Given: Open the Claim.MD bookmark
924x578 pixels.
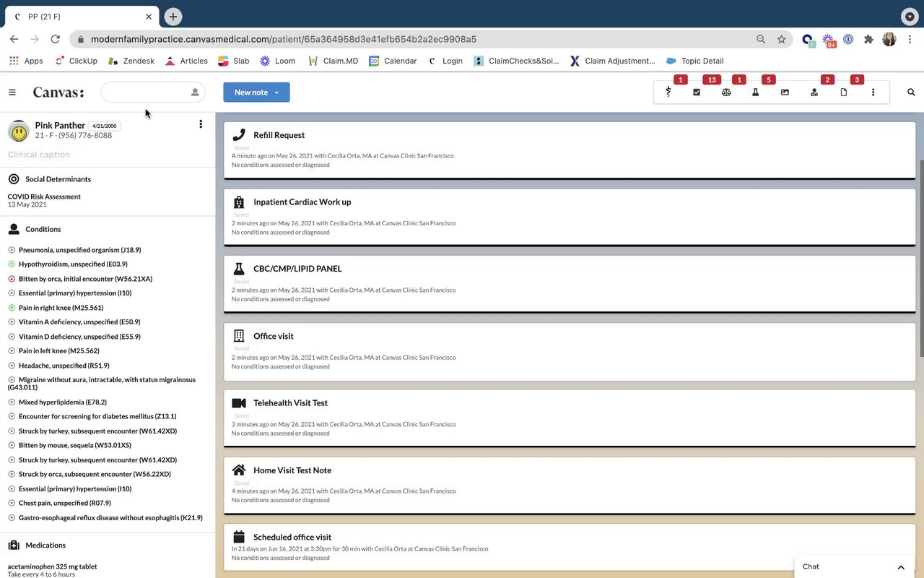Looking at the screenshot, I should coord(334,61).
